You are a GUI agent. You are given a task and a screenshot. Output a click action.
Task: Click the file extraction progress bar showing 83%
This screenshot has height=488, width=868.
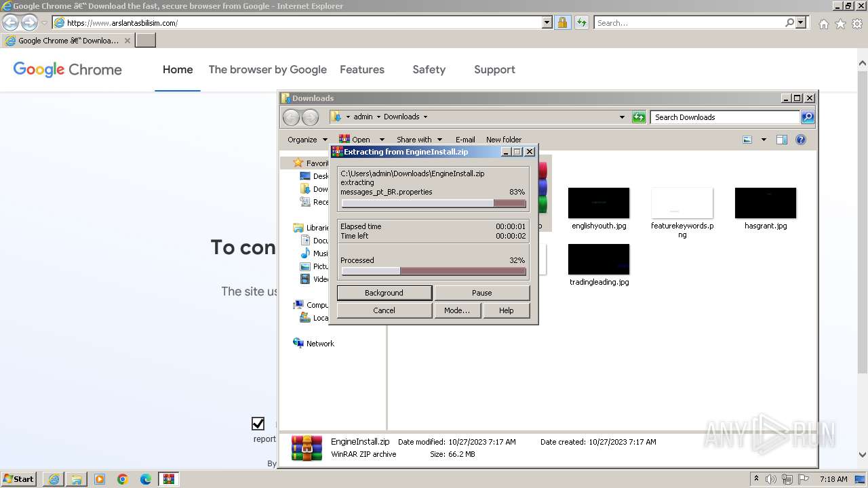point(434,203)
